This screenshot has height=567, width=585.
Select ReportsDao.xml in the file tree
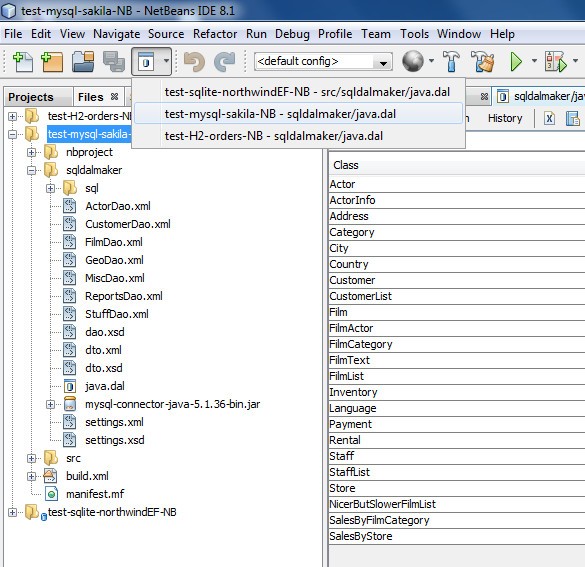click(123, 296)
